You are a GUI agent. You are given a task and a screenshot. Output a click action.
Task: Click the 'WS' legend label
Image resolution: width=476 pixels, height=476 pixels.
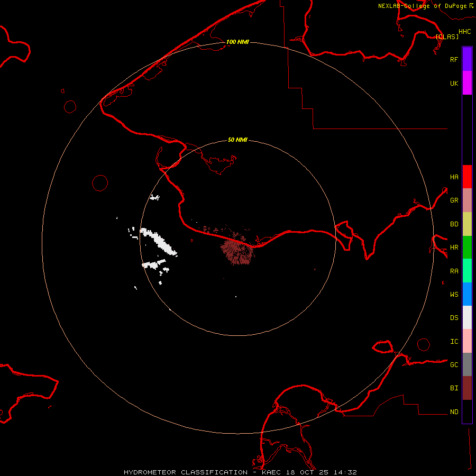pos(454,294)
